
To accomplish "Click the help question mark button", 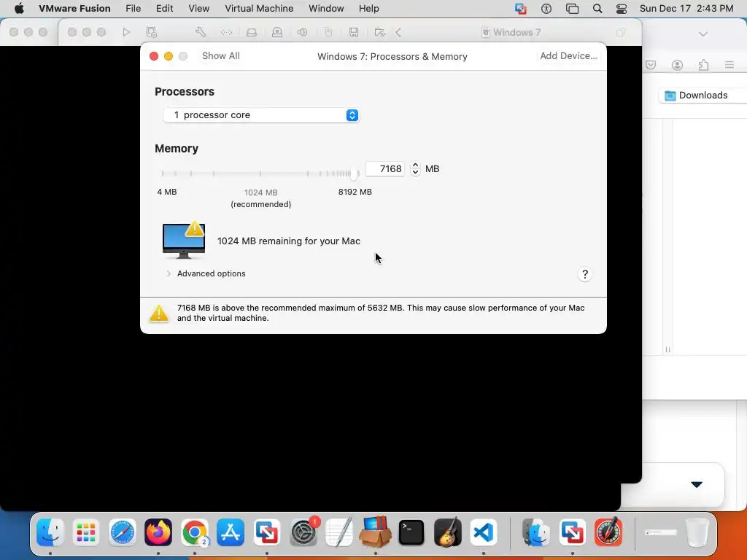I will click(x=585, y=274).
